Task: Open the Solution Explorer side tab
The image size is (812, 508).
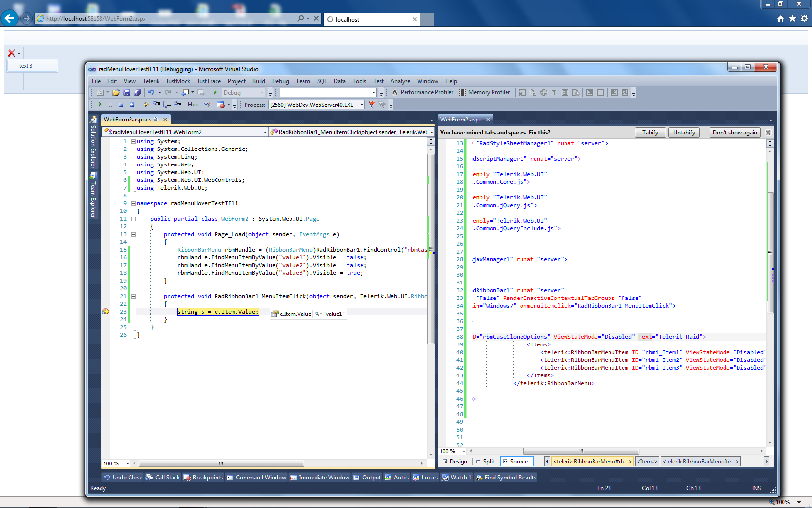Action: (93, 143)
